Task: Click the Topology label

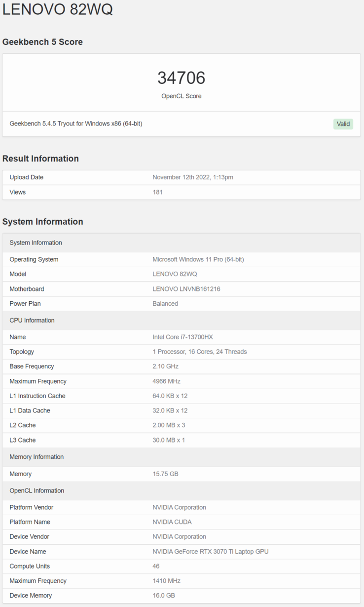Action: pyautogui.click(x=22, y=352)
